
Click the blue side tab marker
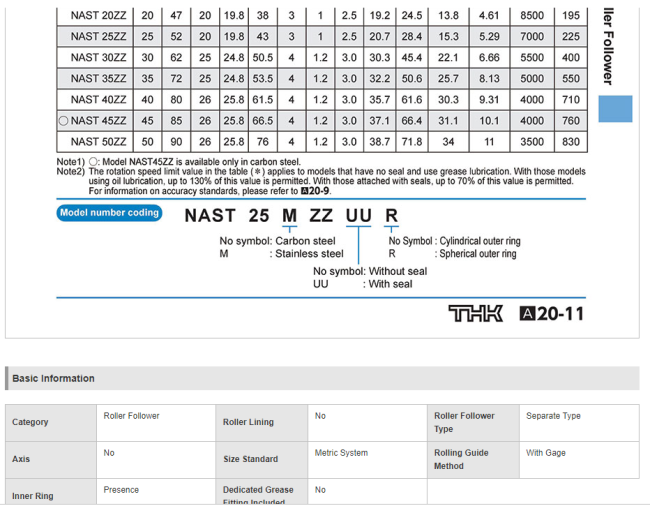click(615, 108)
